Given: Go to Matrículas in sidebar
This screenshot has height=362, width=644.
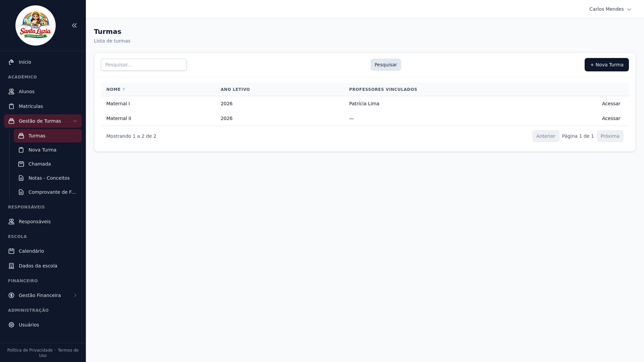Looking at the screenshot, I should tap(31, 106).
